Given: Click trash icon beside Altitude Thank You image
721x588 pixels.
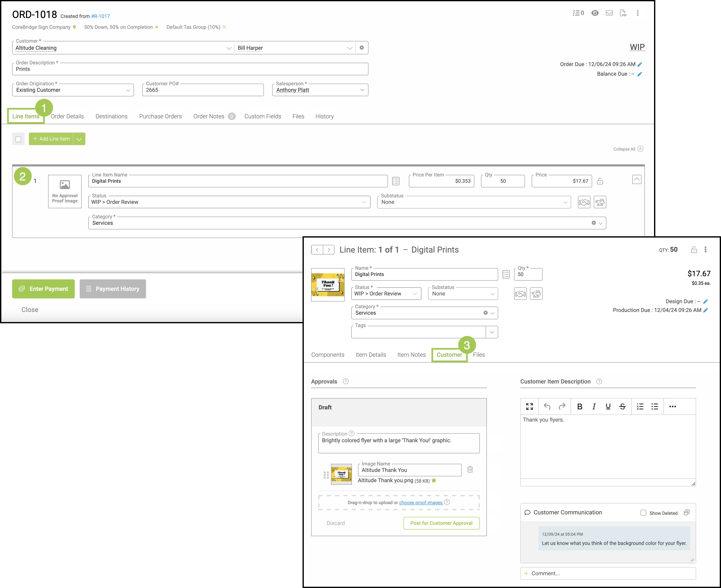Looking at the screenshot, I should 470,469.
